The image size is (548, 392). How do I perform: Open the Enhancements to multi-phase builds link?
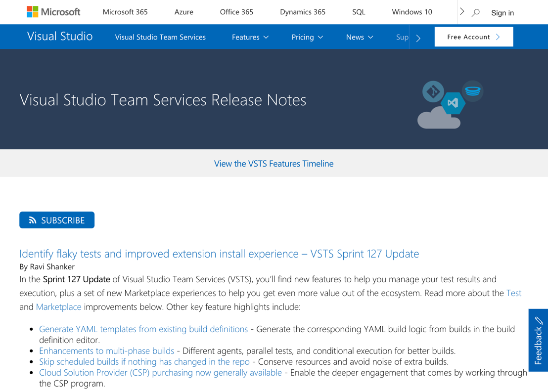pyautogui.click(x=106, y=350)
